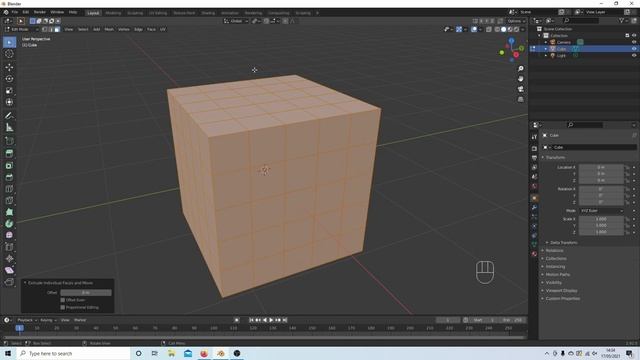Open the Modifier properties wrench tab
This screenshot has height=360, width=640.
(x=534, y=207)
